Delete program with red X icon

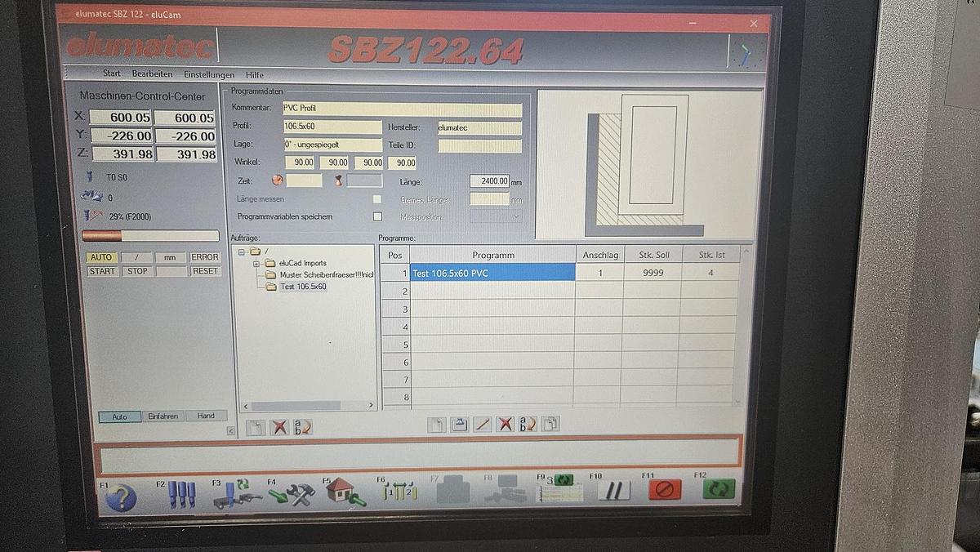click(x=506, y=424)
